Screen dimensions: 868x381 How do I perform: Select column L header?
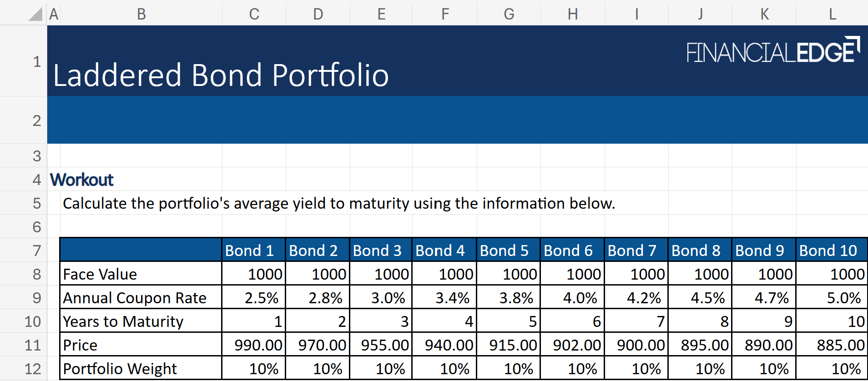click(832, 14)
